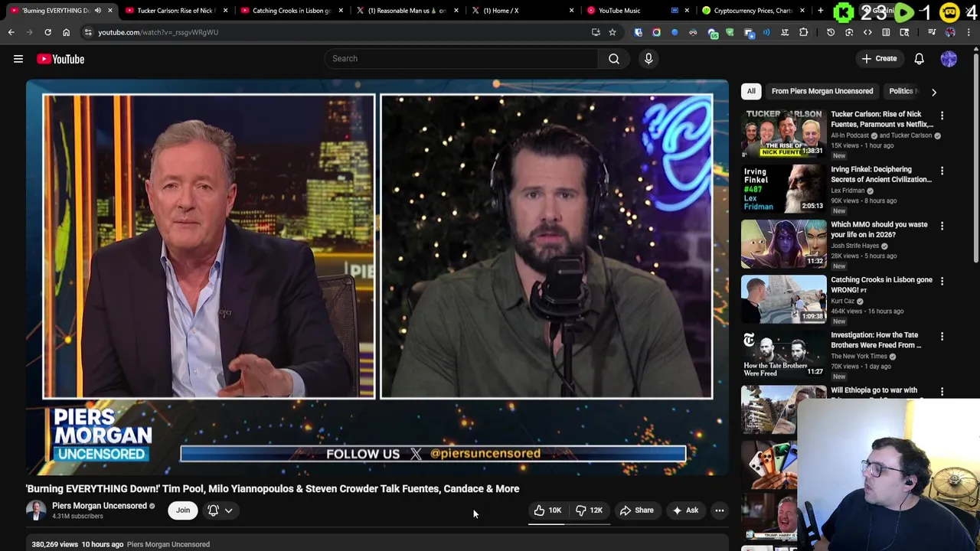Reload the current page
This screenshot has width=980, height=551.
pos(47,32)
